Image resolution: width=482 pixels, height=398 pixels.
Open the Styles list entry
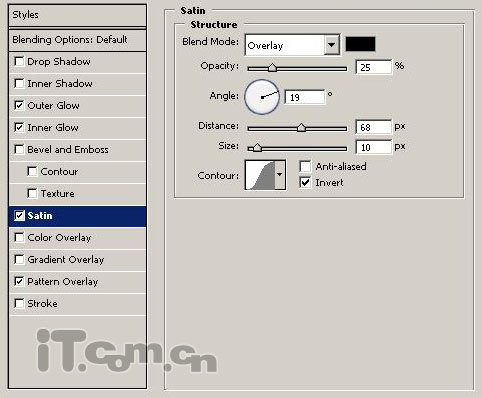tap(77, 15)
